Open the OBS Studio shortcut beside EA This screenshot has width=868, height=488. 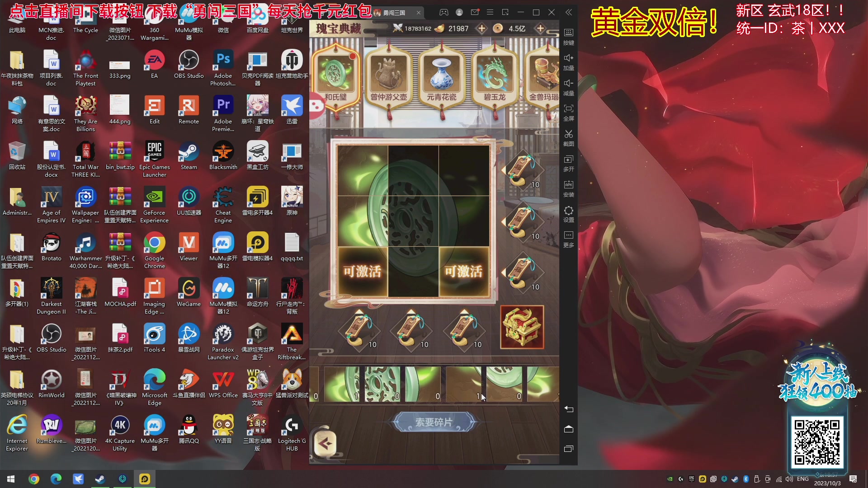(189, 65)
